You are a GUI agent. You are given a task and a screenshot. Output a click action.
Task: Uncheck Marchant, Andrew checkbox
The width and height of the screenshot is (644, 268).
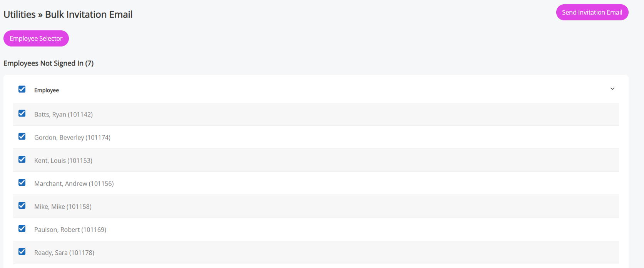point(22,183)
